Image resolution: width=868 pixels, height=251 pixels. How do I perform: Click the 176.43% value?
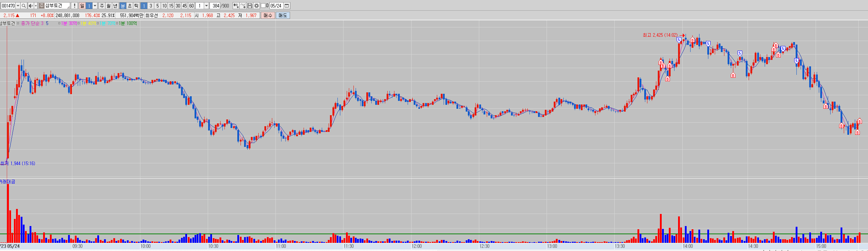click(x=92, y=15)
